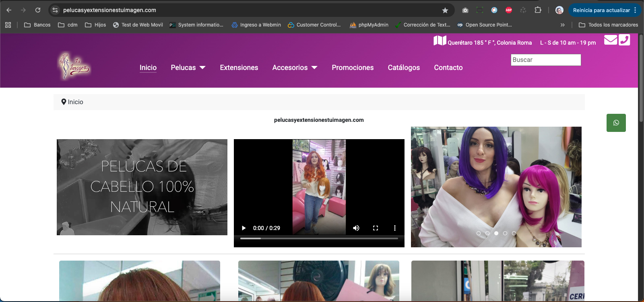644x302 pixels.
Task: Open the Open Source Point... bookmark
Action: (485, 25)
